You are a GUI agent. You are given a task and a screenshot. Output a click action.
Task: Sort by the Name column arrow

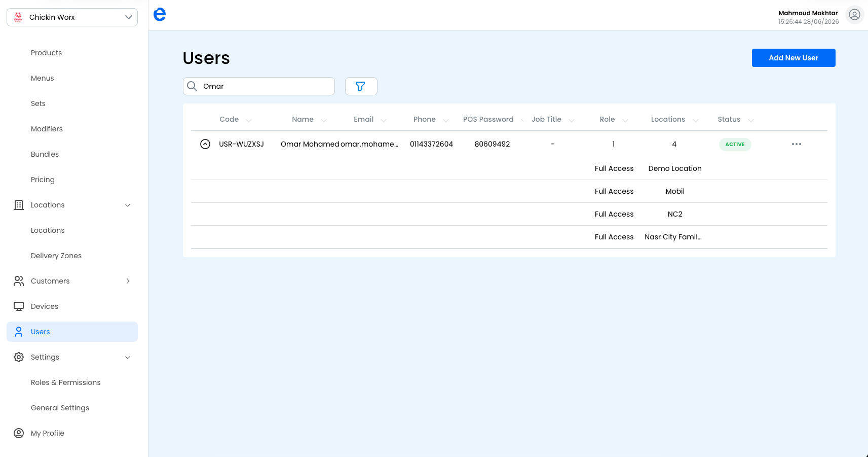(x=324, y=120)
